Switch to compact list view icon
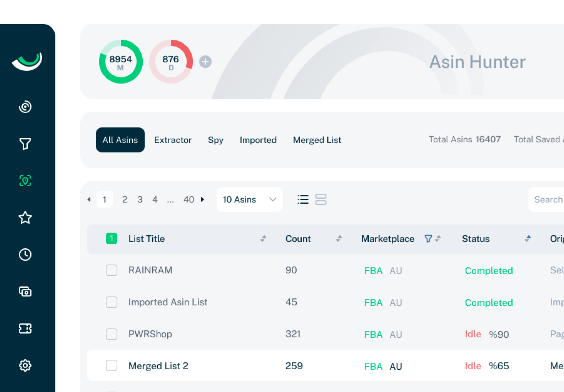This screenshot has width=564, height=392. tap(303, 200)
